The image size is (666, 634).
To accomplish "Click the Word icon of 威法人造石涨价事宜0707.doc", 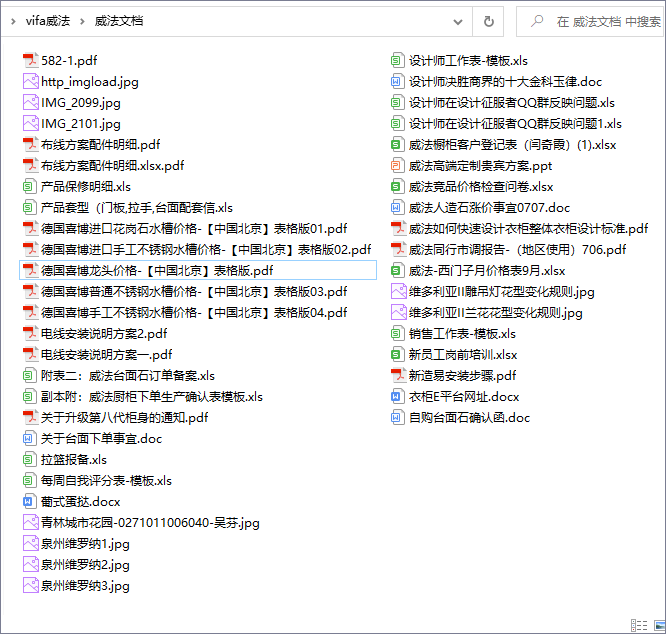I will (x=396, y=208).
